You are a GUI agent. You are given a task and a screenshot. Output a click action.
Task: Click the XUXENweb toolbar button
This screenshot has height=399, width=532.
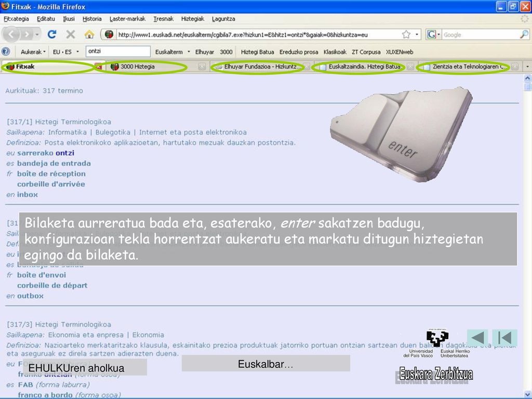(x=400, y=52)
